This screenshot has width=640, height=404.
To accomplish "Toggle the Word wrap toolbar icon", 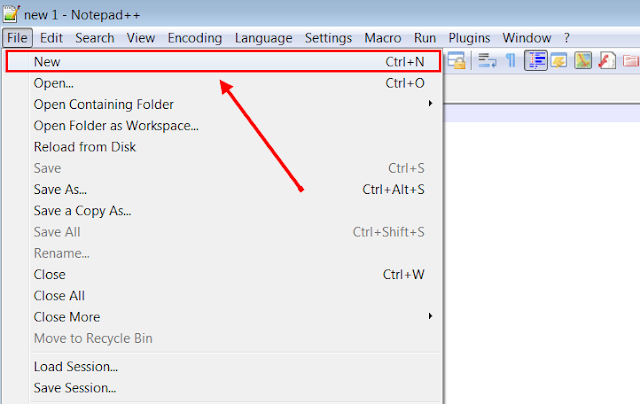I will pos(487,61).
